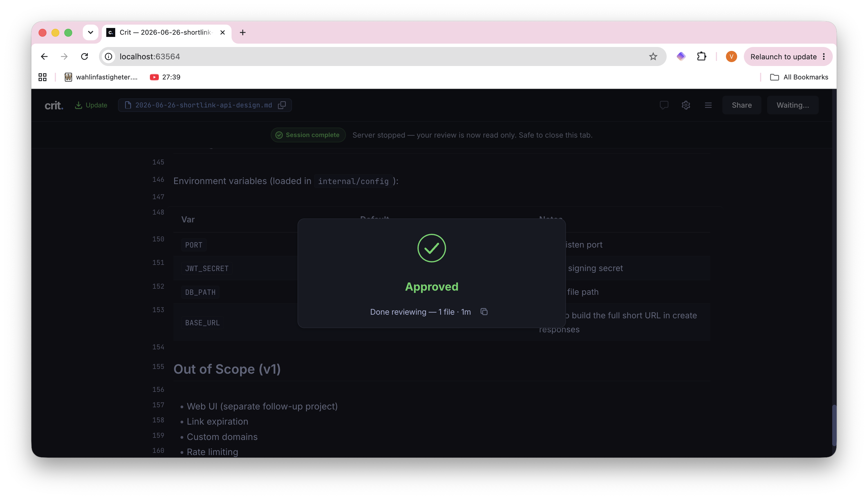Copy the review summary in the Approved dialog

pos(484,312)
